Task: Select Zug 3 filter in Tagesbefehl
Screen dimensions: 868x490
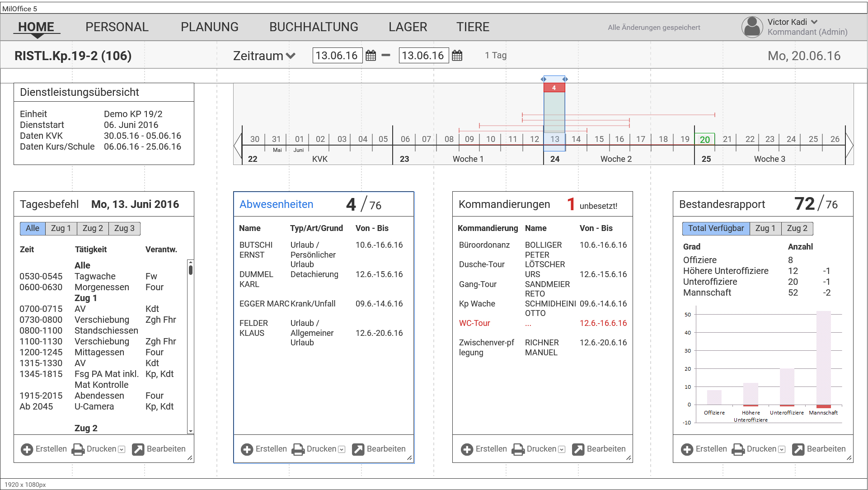Action: 124,229
